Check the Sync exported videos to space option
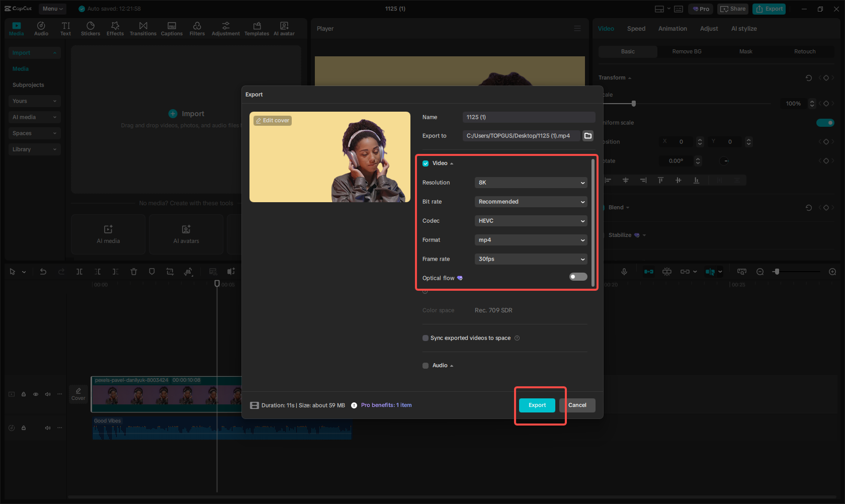The image size is (845, 504). 426,338
